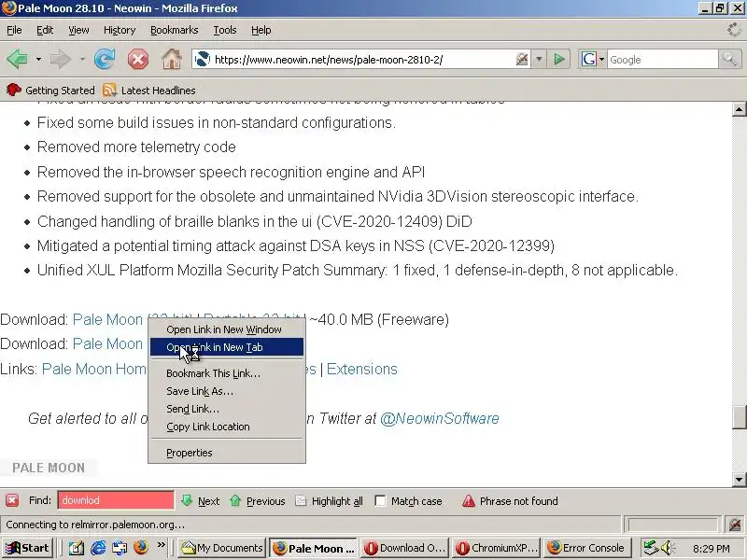Open the History menu
The height and width of the screenshot is (560, 747).
[120, 30]
